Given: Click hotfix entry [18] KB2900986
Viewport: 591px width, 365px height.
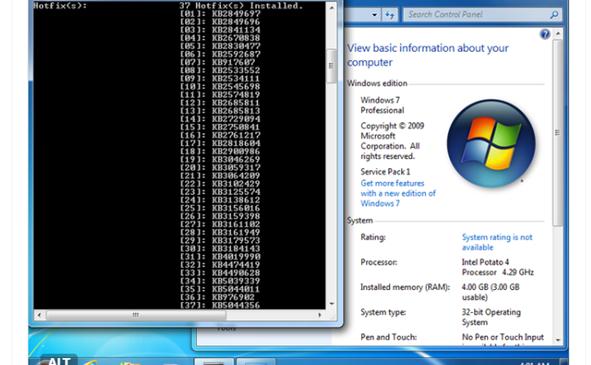Looking at the screenshot, I should coord(220,152).
